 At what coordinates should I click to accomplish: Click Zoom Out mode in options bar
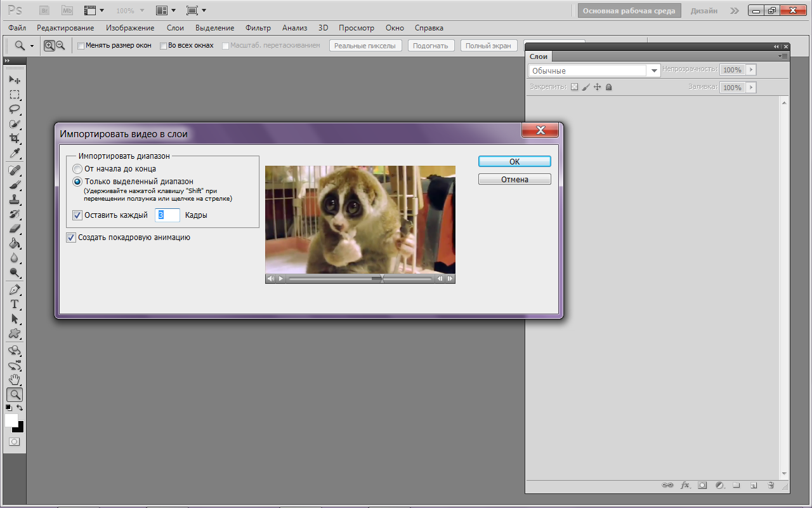[x=60, y=46]
